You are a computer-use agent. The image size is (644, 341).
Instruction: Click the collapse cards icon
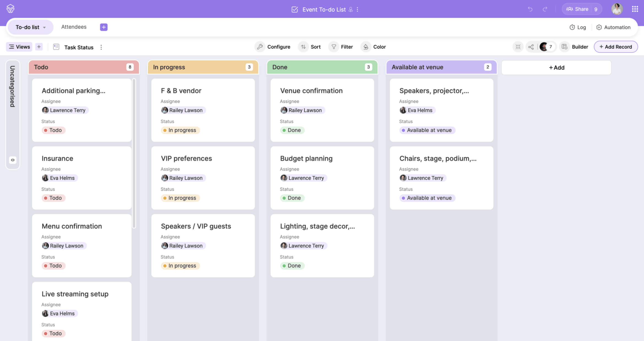point(518,47)
